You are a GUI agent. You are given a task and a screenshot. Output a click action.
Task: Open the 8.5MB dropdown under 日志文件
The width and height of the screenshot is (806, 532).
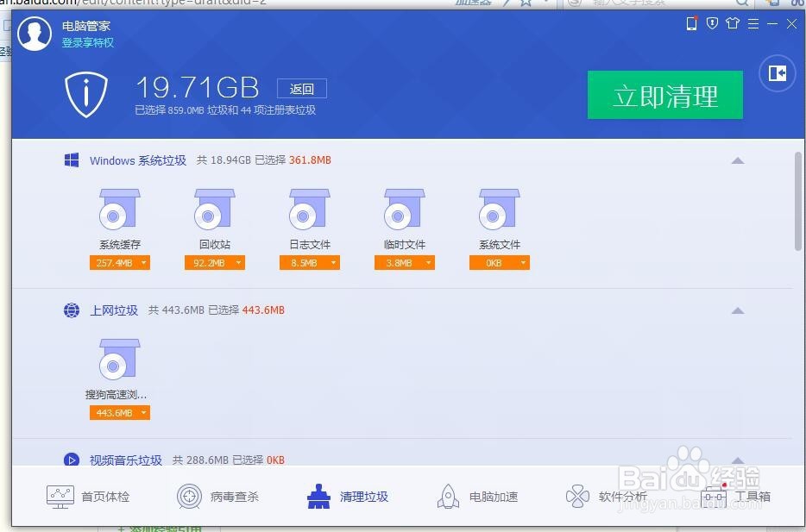click(x=310, y=263)
